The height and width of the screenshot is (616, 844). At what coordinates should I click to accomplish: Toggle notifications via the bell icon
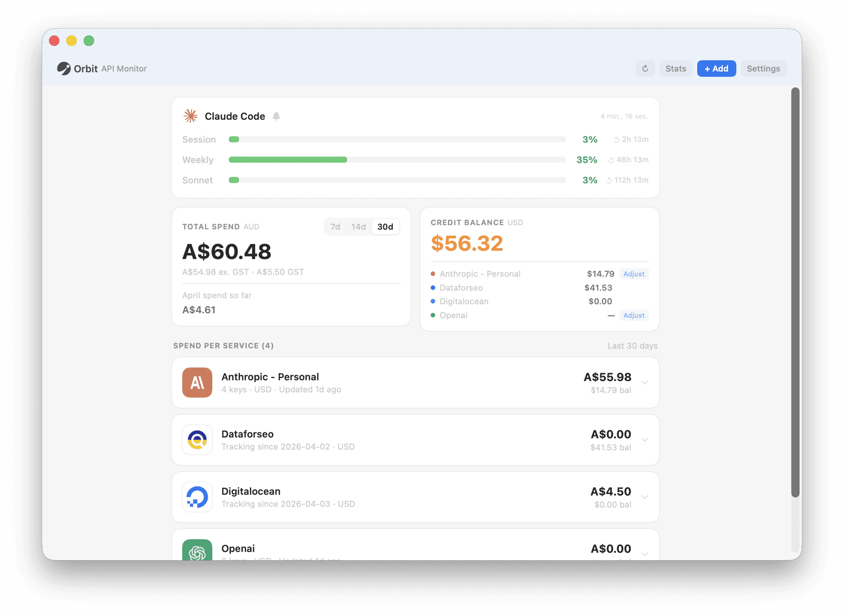tap(276, 116)
